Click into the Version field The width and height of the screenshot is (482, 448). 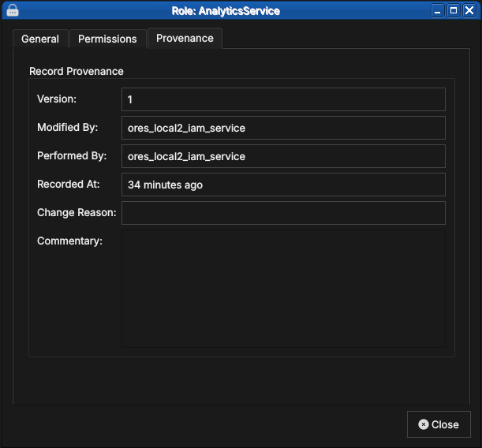click(283, 99)
